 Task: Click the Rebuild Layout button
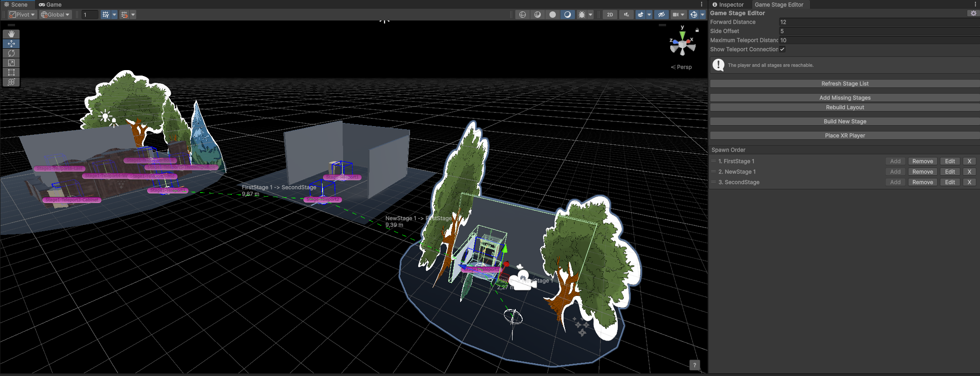tap(845, 107)
